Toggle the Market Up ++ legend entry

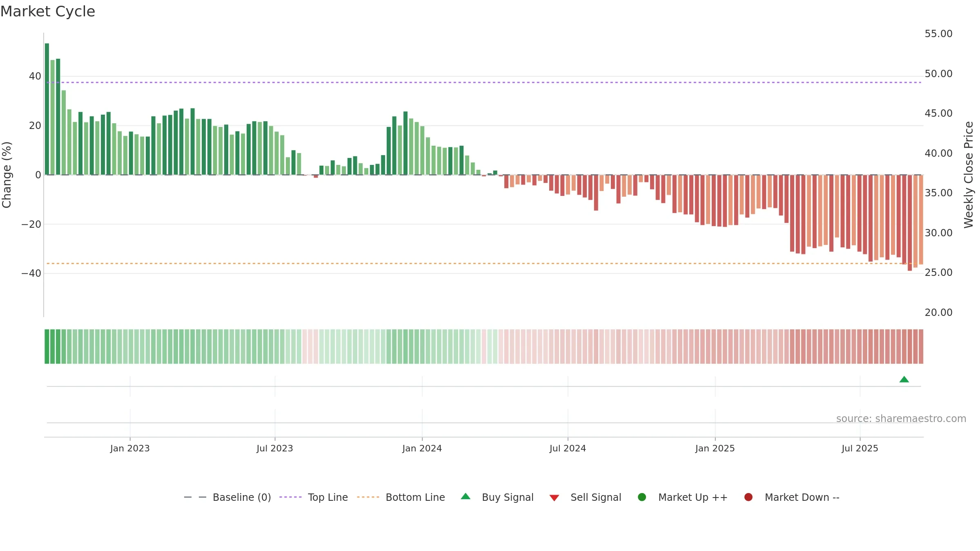(682, 497)
